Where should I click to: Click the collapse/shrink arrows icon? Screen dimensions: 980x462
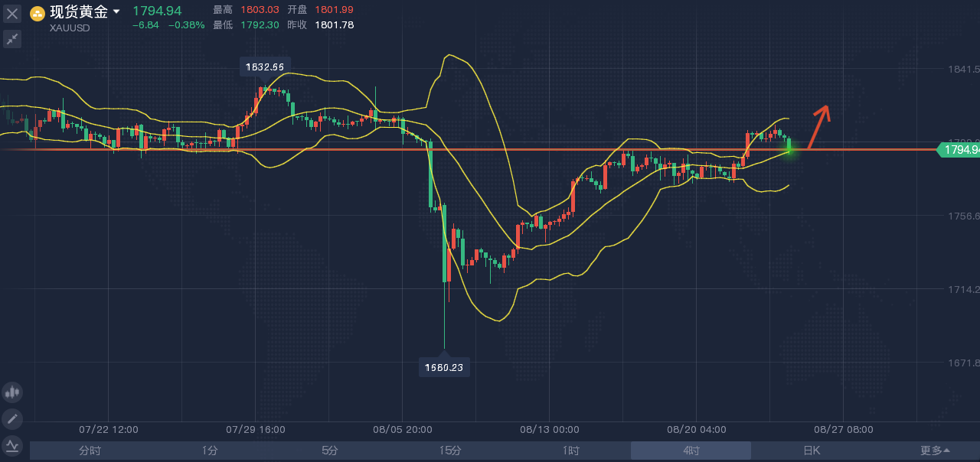coord(12,39)
